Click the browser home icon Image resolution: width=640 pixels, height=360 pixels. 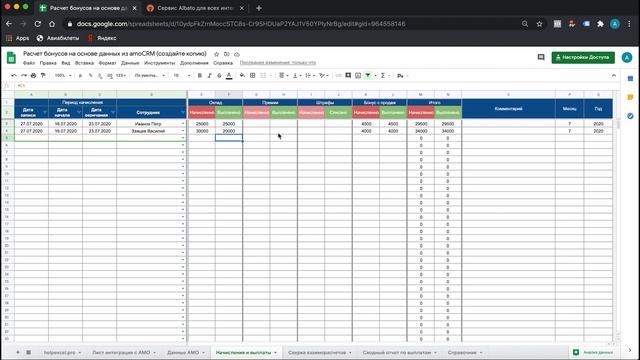[52, 24]
